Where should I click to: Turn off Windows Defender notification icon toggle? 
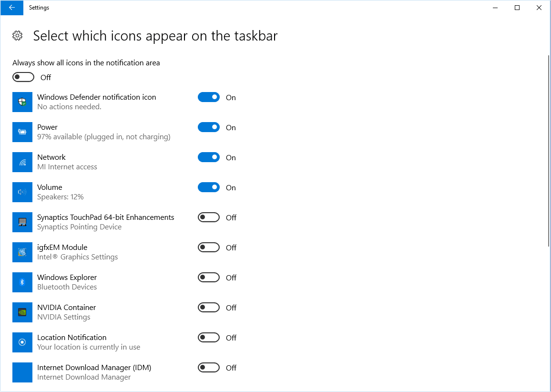point(209,97)
